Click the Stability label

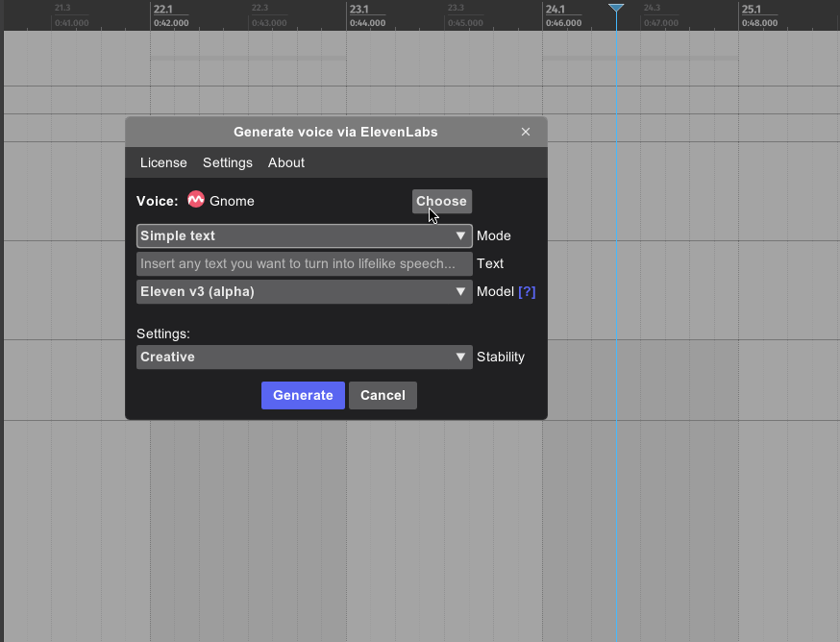point(501,357)
